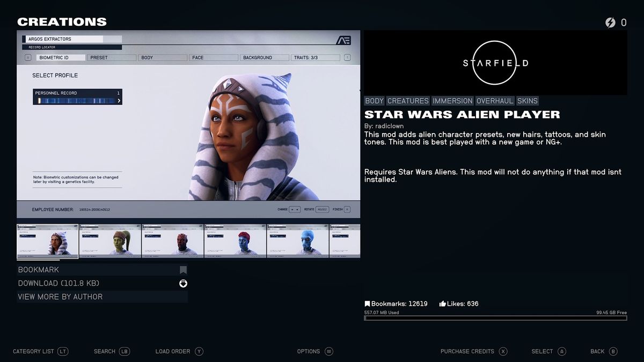Click the circular download icon next to Download
The height and width of the screenshot is (362, 644).
click(x=183, y=284)
